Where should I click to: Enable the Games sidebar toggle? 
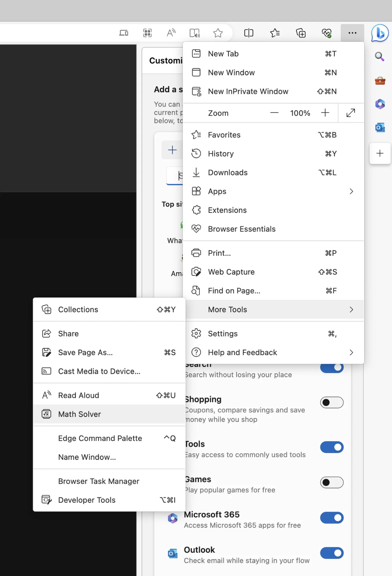[x=332, y=483]
